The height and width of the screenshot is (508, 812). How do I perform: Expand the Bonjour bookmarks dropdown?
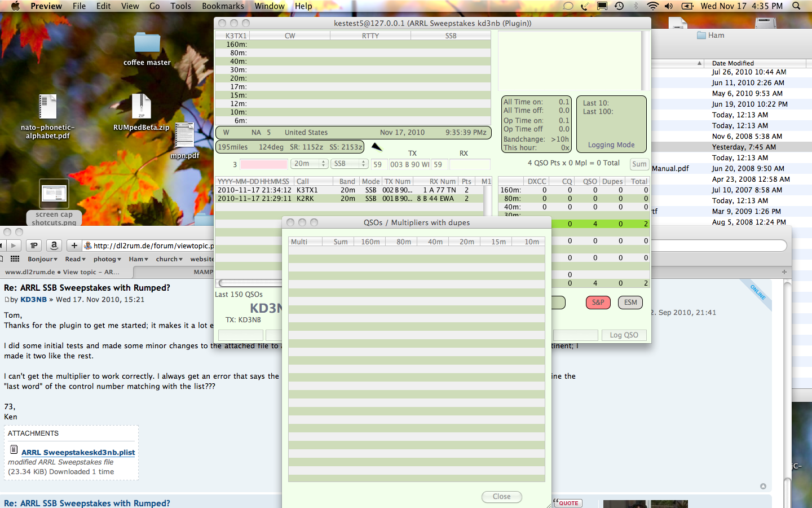43,259
